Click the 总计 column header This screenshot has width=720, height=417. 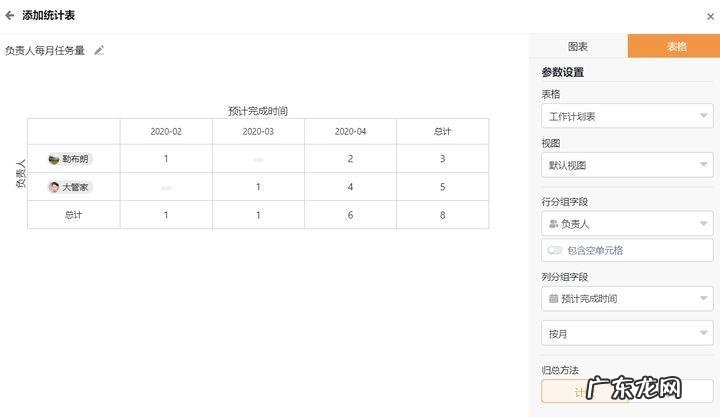click(442, 132)
